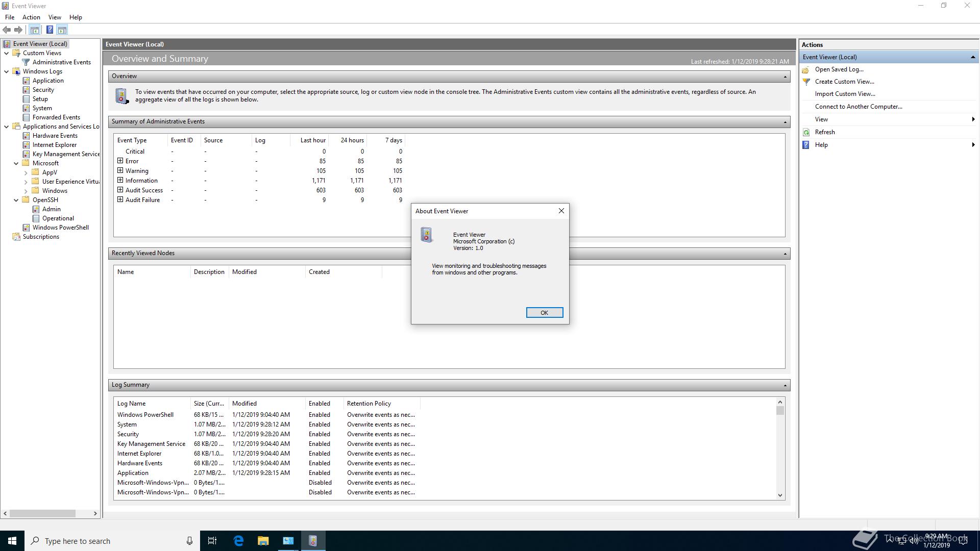Click the Show/Hide Action Pane toolbar icon
Screen dimensions: 980x551
click(x=62, y=30)
